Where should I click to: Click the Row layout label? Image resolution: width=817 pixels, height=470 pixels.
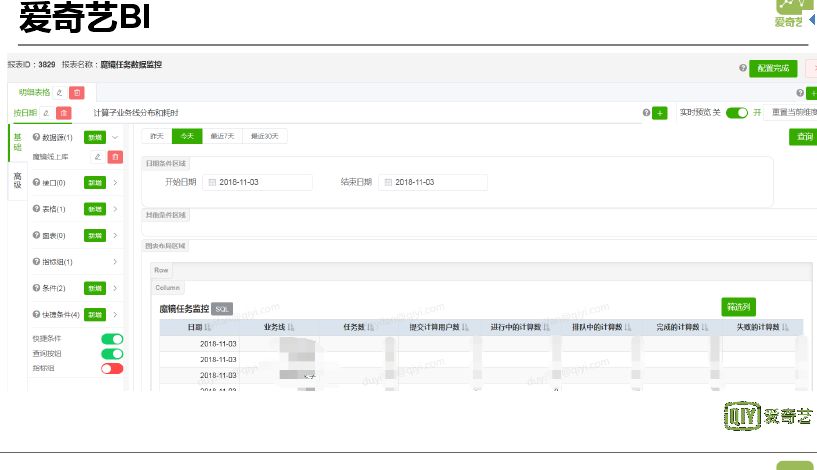162,270
